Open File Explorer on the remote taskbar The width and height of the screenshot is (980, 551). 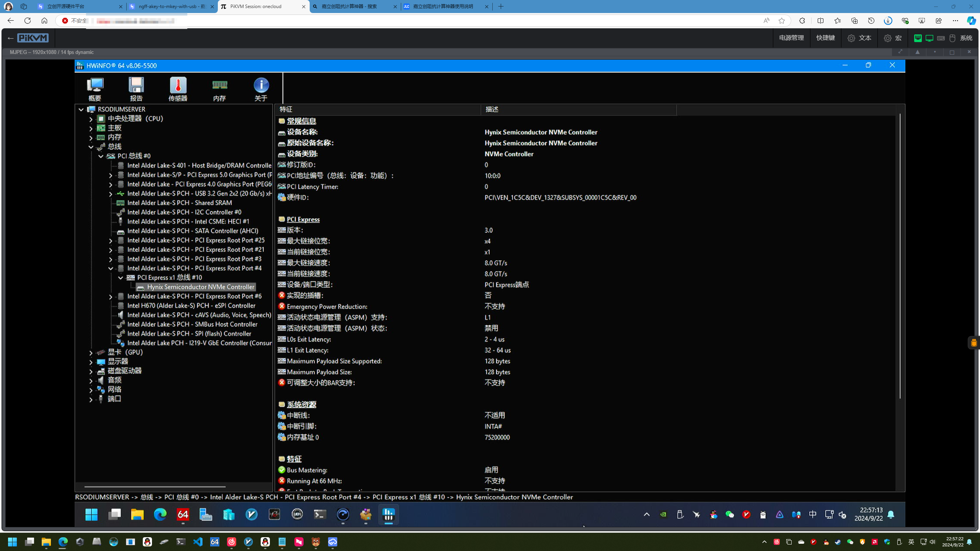137,515
